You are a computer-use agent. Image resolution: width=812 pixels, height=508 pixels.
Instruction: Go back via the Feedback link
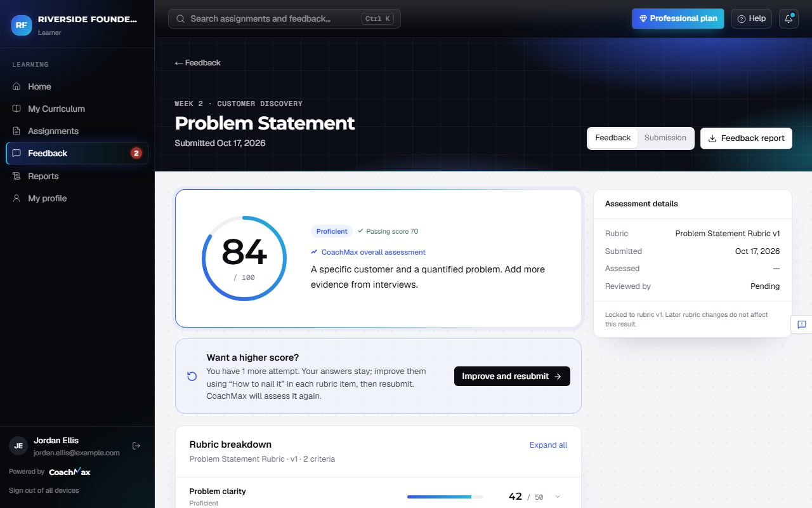198,63
